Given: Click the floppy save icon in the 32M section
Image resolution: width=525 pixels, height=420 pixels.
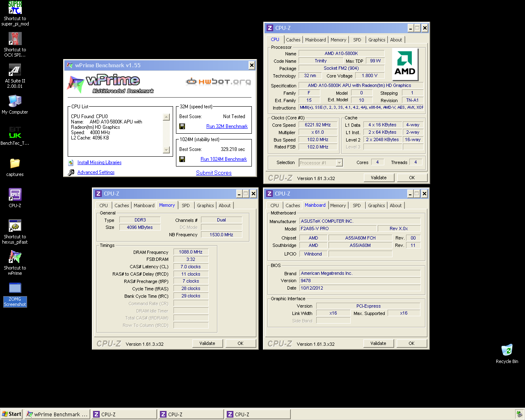Looking at the screenshot, I should (x=182, y=126).
